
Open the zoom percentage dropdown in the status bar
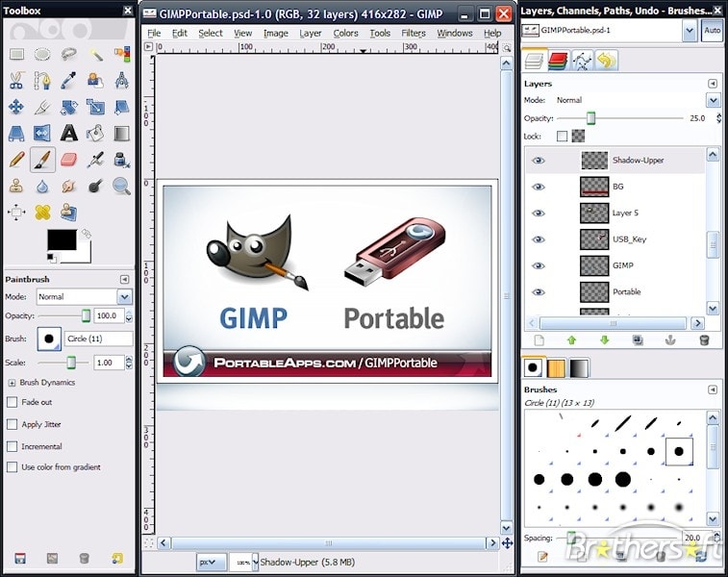pos(255,563)
